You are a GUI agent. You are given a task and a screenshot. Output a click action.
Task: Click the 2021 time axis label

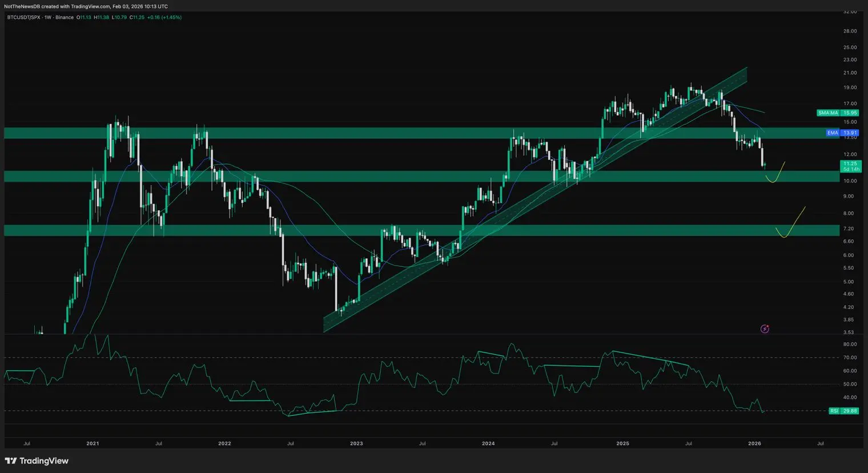(93, 443)
